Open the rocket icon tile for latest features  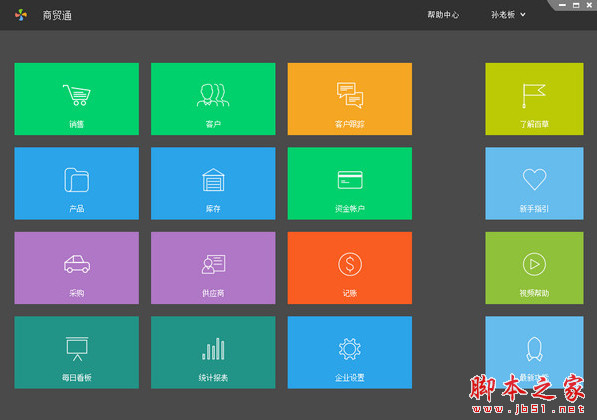[x=534, y=353]
